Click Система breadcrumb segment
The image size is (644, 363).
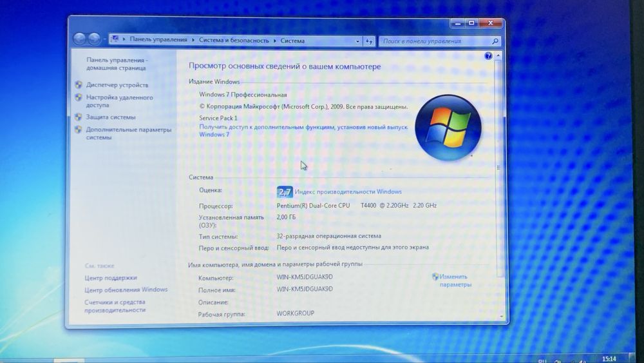[x=292, y=41]
